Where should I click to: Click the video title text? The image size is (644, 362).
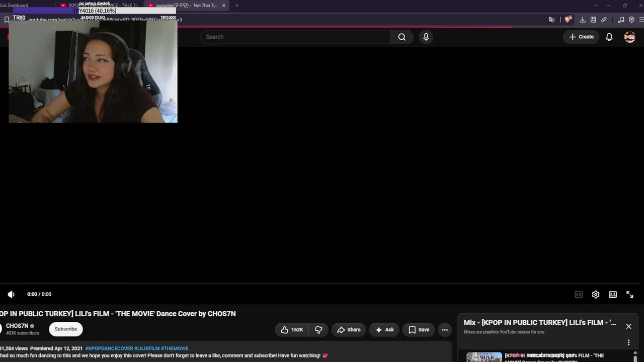(118, 314)
